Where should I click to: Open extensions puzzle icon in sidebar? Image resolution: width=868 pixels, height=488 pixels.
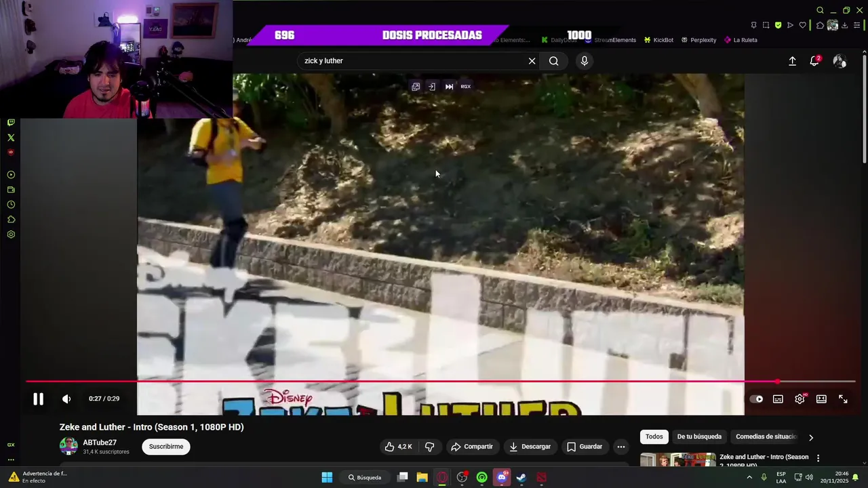pyautogui.click(x=11, y=220)
